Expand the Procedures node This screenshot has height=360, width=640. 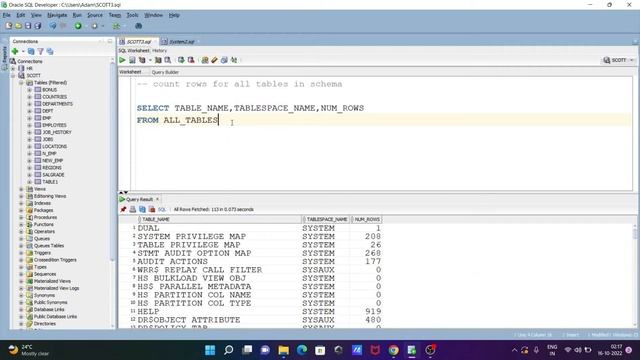pyautogui.click(x=21, y=217)
